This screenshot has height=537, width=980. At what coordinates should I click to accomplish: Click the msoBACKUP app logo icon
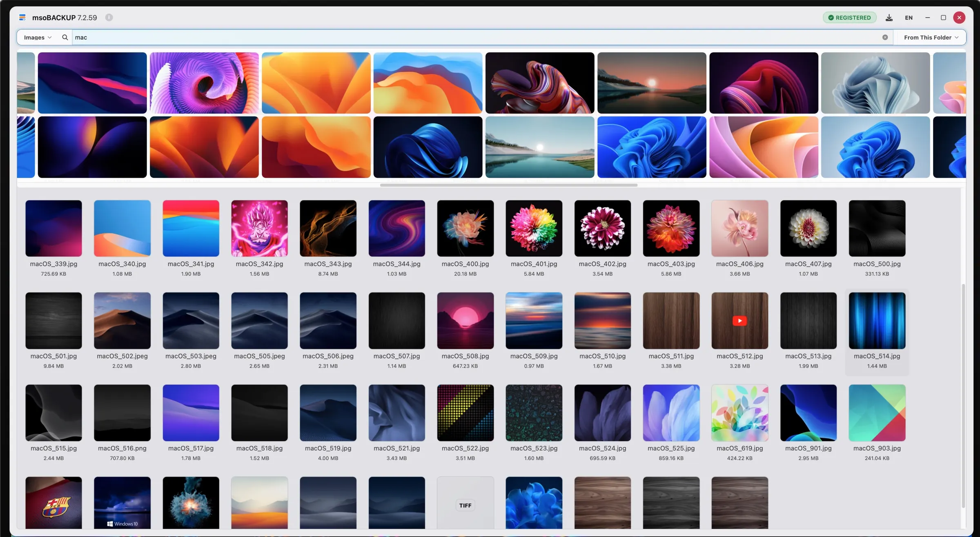tap(22, 18)
